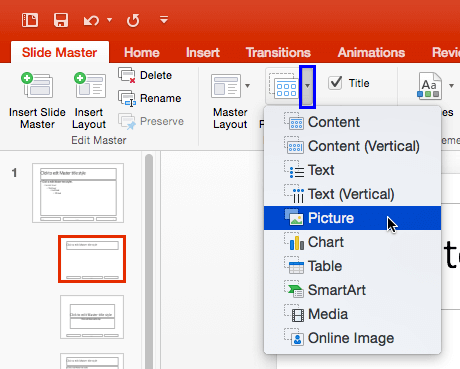Choose Content placeholder from menu
The width and height of the screenshot is (460, 369).
352,122
